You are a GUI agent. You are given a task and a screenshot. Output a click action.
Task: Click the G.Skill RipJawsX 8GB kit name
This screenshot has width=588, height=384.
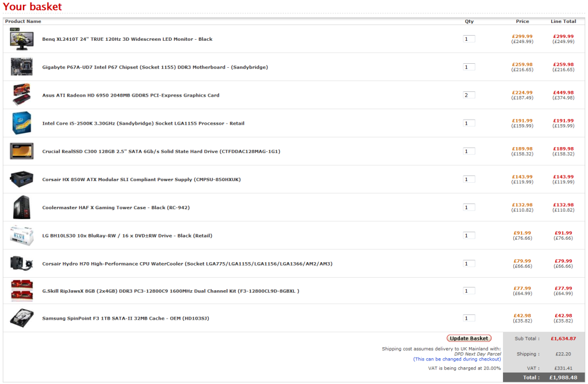pyautogui.click(x=171, y=291)
